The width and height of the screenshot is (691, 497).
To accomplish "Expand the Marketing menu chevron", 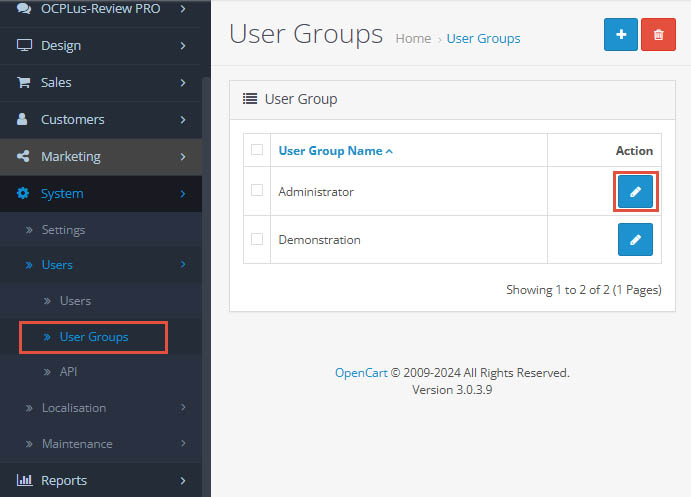I will pyautogui.click(x=183, y=156).
